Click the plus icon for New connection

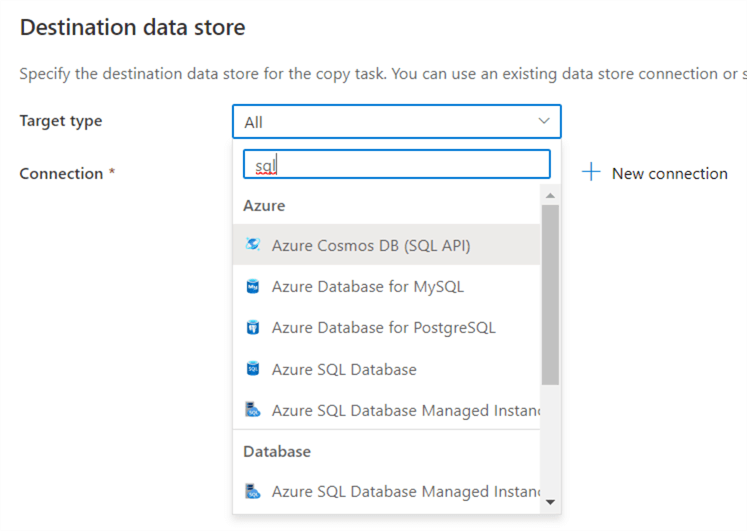(591, 172)
